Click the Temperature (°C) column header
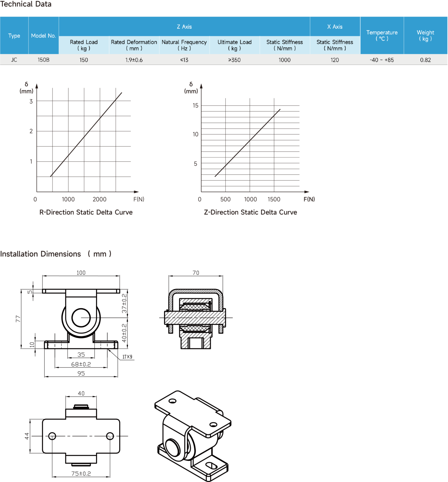This screenshot has width=448, height=482. click(x=382, y=36)
